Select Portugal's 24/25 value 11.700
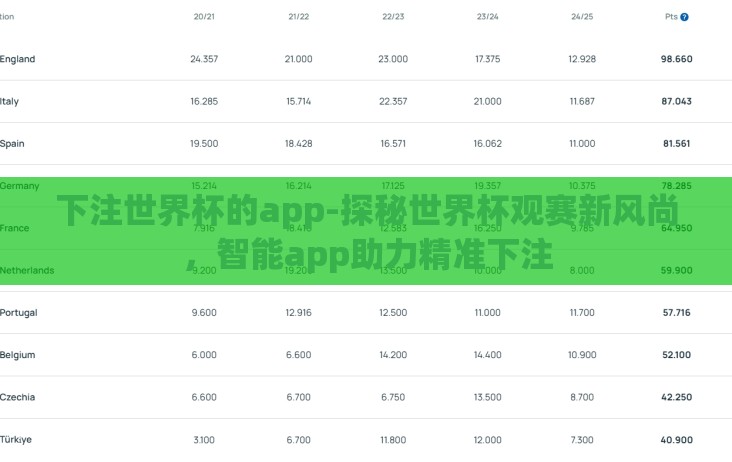Screen dimensions: 732x462 point(582,313)
